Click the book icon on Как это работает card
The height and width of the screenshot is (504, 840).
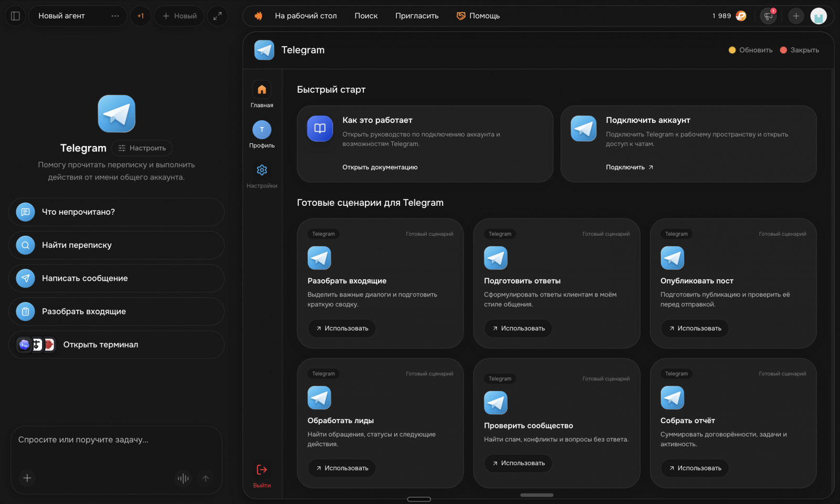pos(320,129)
